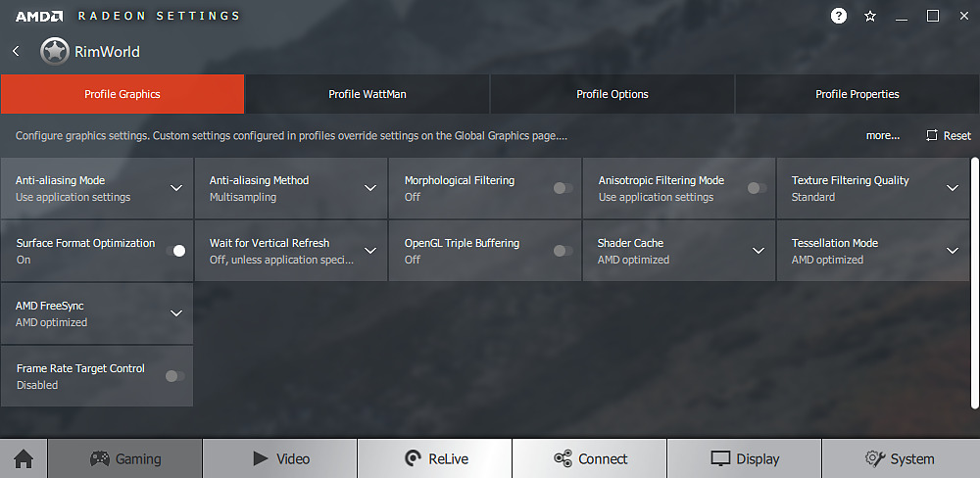
Task: Close the Radeon Settings window
Action: (x=964, y=17)
